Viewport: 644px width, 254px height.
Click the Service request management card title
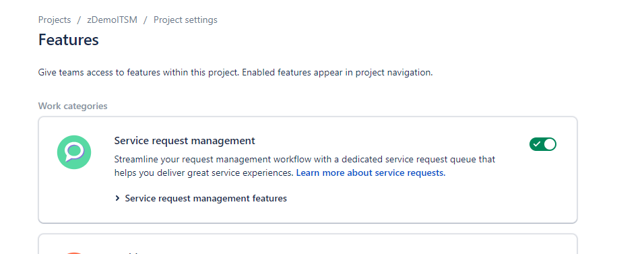pos(185,141)
